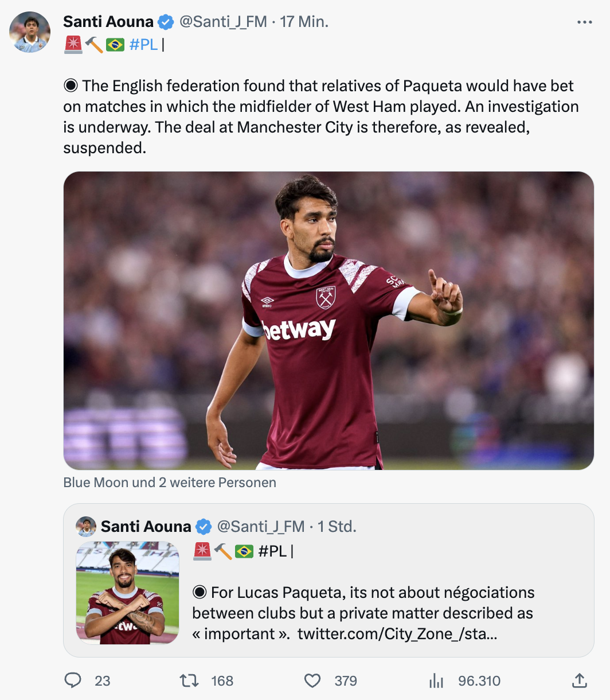Viewport: 610px width, 700px height.
Task: Click tagged people 'Blue Moon und 2 weitere Personen'
Action: click(x=170, y=483)
